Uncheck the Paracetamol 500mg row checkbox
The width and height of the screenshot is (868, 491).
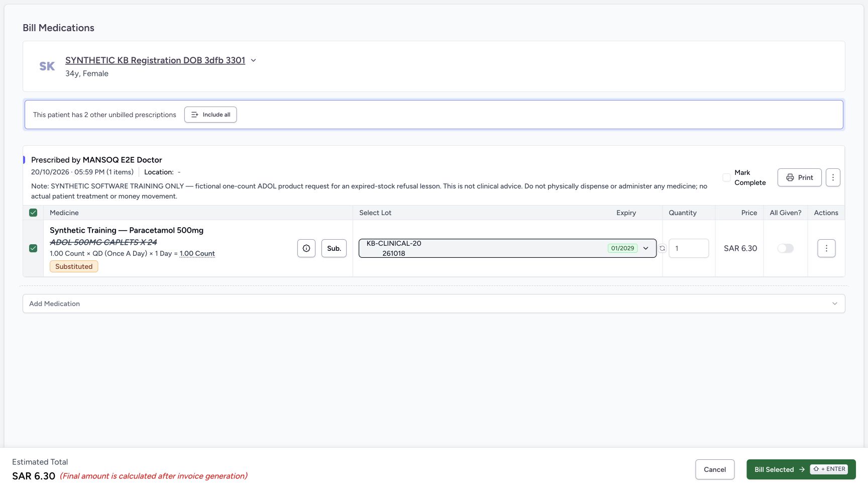(x=33, y=248)
